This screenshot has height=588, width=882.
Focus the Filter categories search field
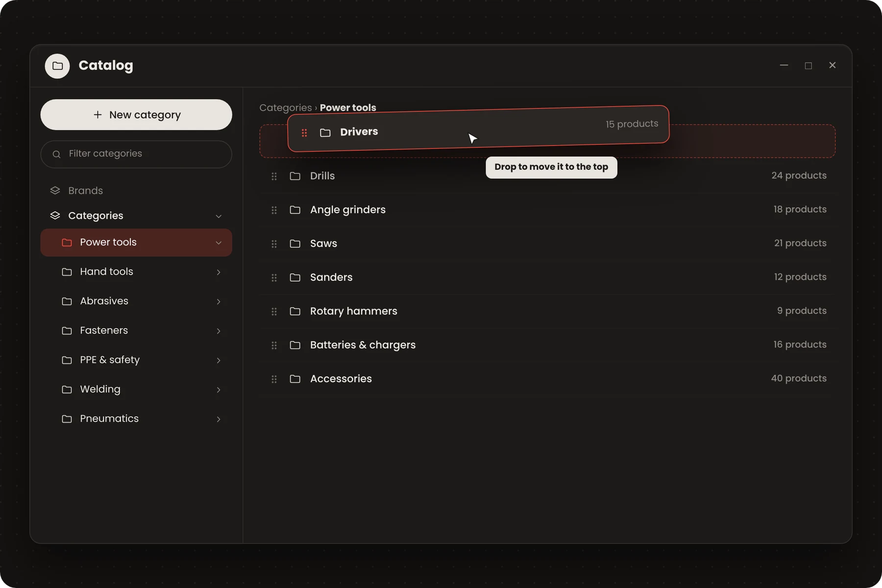[x=136, y=154]
